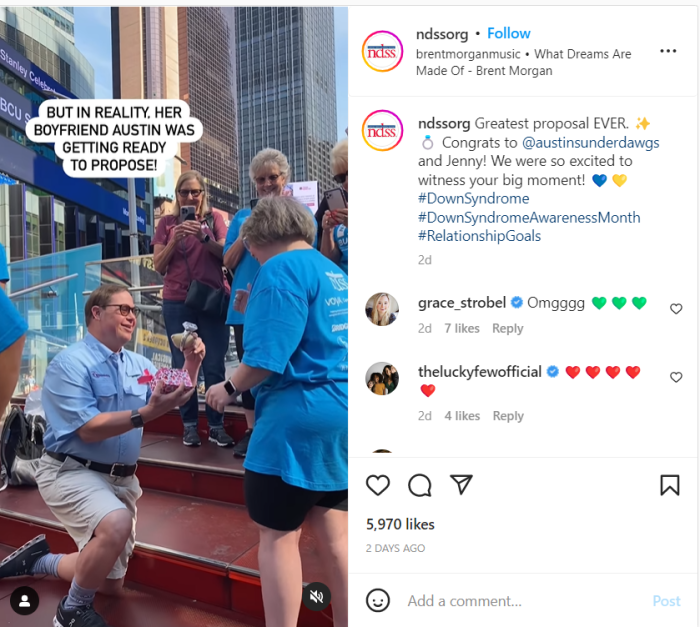Click ndss profile picture in header
The width and height of the screenshot is (700, 627).
(x=382, y=51)
